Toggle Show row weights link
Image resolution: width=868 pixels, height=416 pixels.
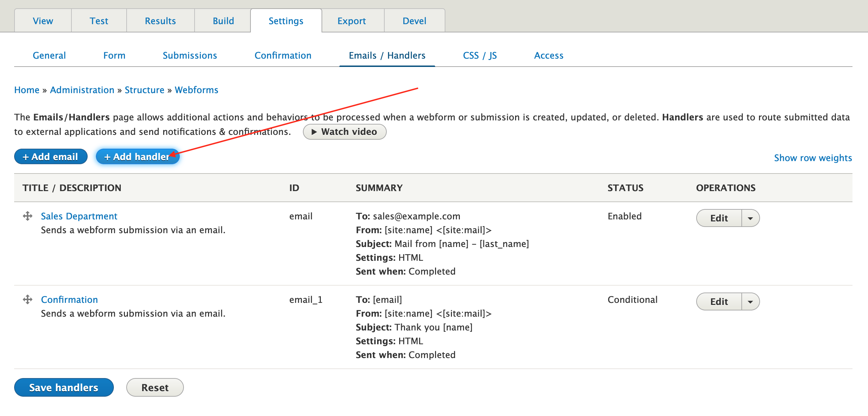(x=813, y=158)
